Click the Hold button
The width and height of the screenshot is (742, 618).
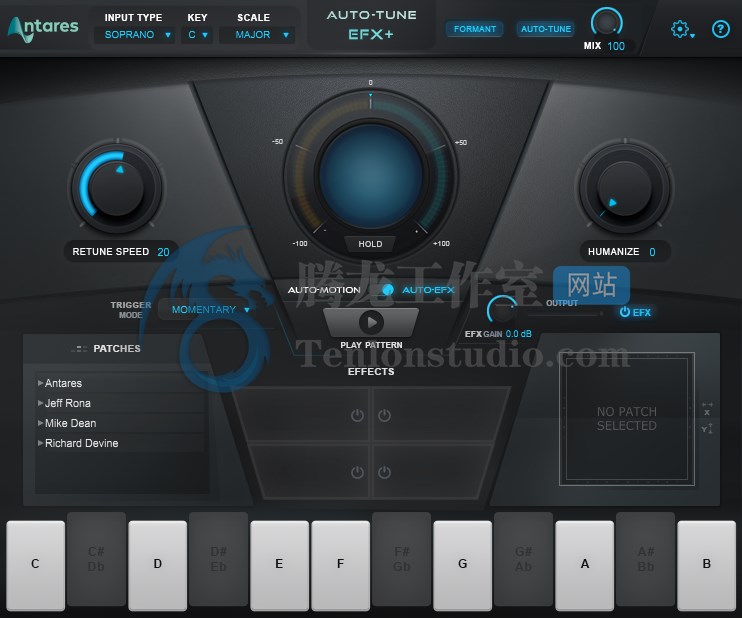pos(370,244)
